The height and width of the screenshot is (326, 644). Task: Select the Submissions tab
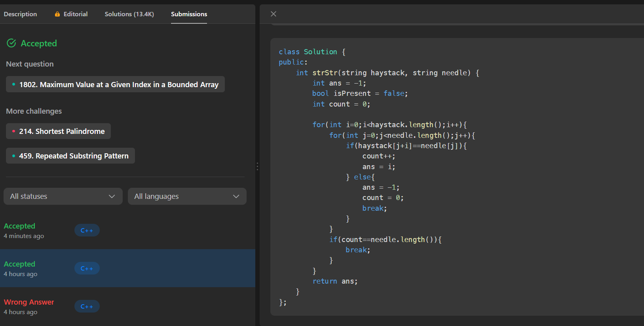[x=189, y=14]
